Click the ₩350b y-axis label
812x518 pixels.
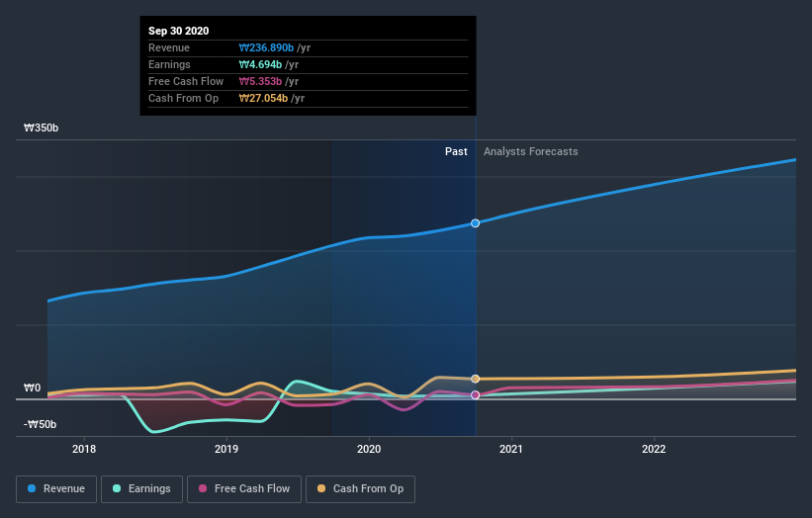click(x=41, y=128)
